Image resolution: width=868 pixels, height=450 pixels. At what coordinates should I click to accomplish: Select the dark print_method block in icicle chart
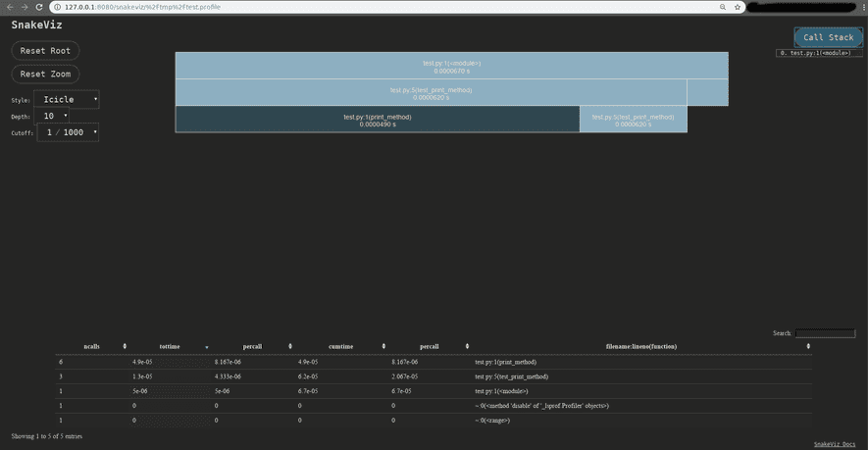377,120
